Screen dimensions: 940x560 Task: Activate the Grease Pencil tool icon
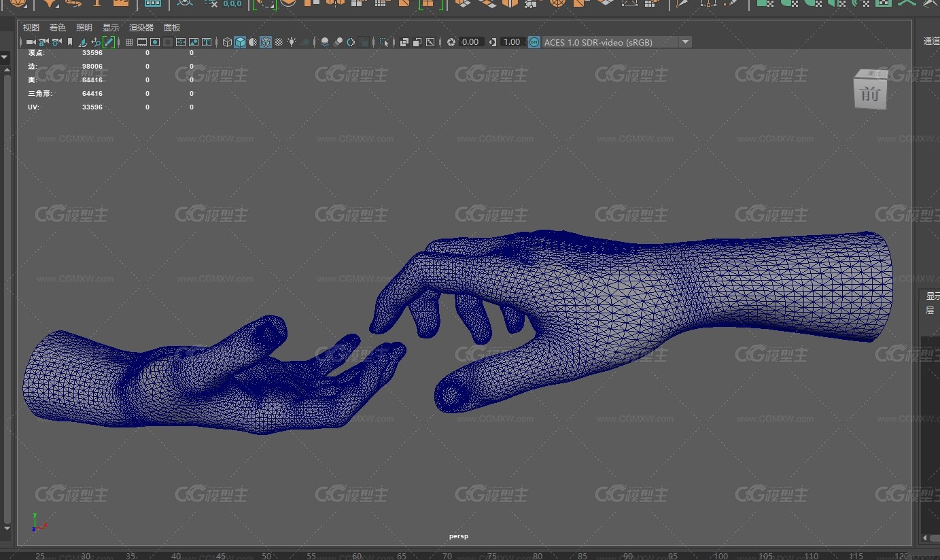pos(109,42)
